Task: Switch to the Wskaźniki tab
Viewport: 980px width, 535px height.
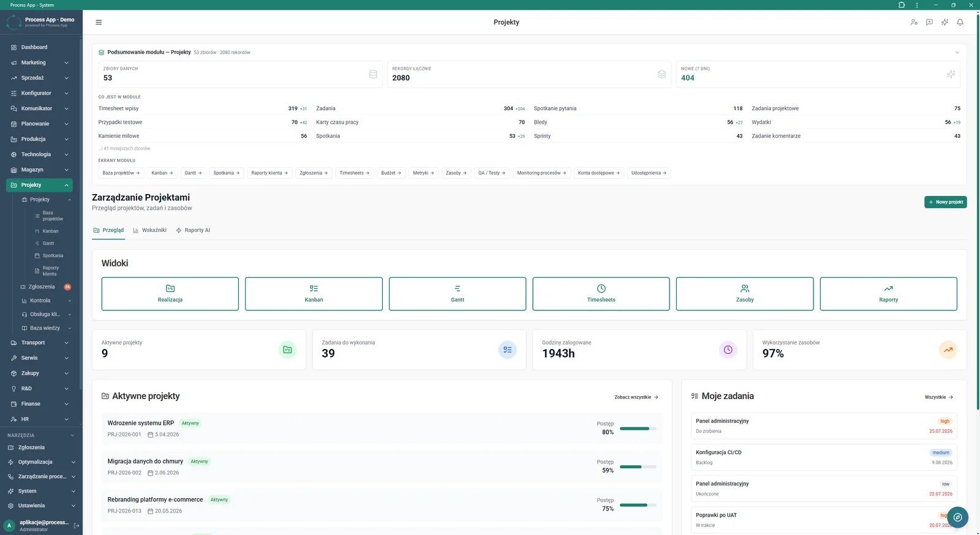Action: 149,230
